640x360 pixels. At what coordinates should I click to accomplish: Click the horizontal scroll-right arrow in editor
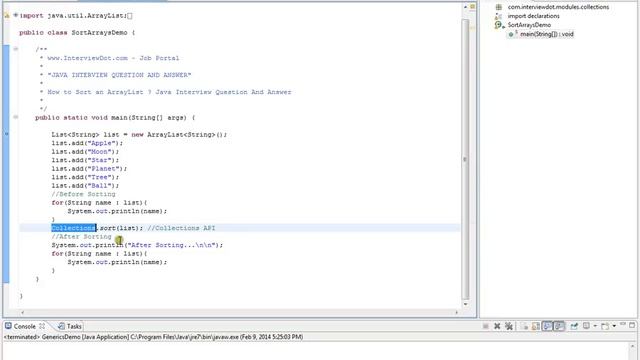456,313
